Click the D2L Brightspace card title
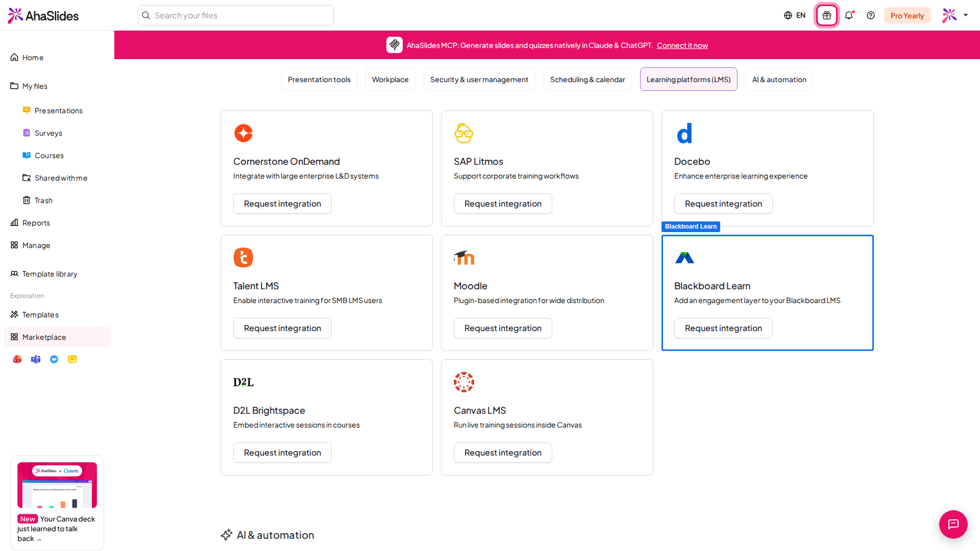 tap(269, 410)
